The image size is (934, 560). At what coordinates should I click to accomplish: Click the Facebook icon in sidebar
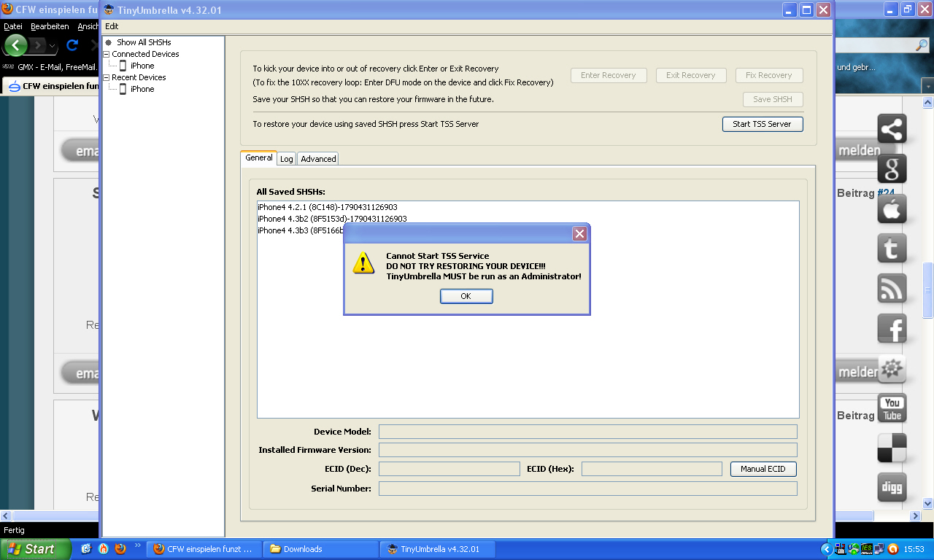892,329
